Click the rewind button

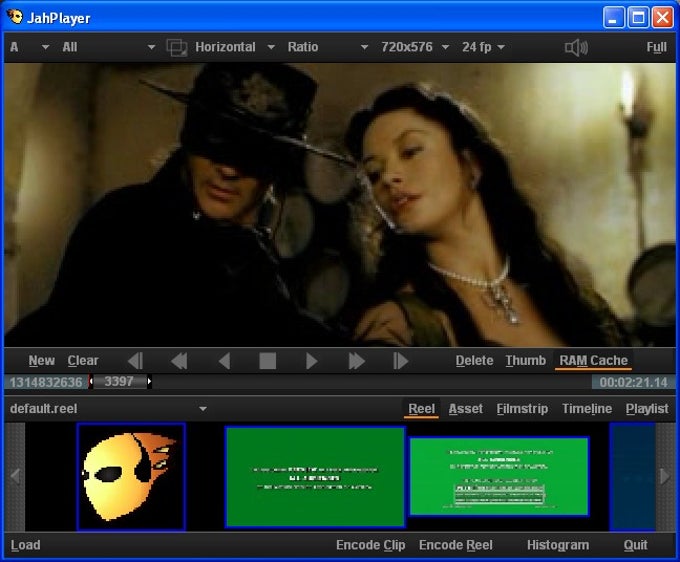coord(179,361)
